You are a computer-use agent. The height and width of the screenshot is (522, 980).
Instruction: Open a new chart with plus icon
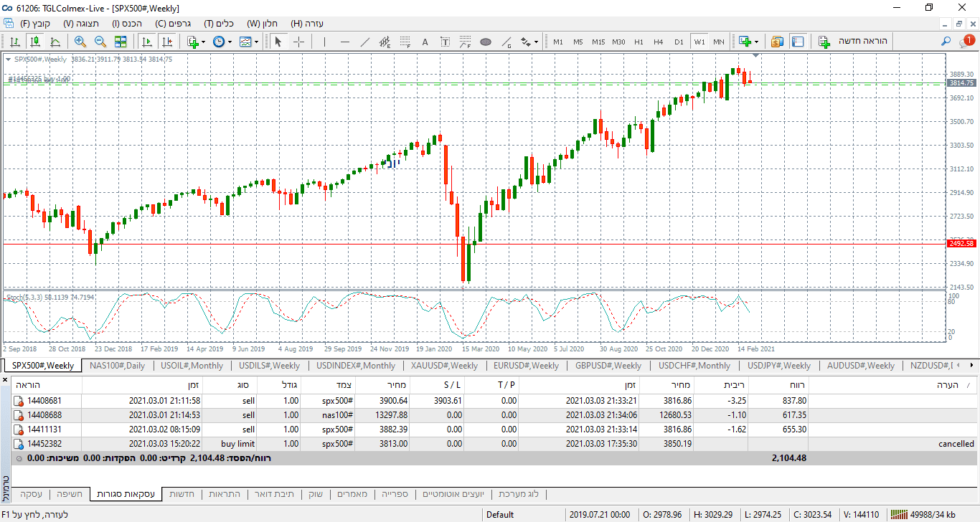pyautogui.click(x=745, y=42)
